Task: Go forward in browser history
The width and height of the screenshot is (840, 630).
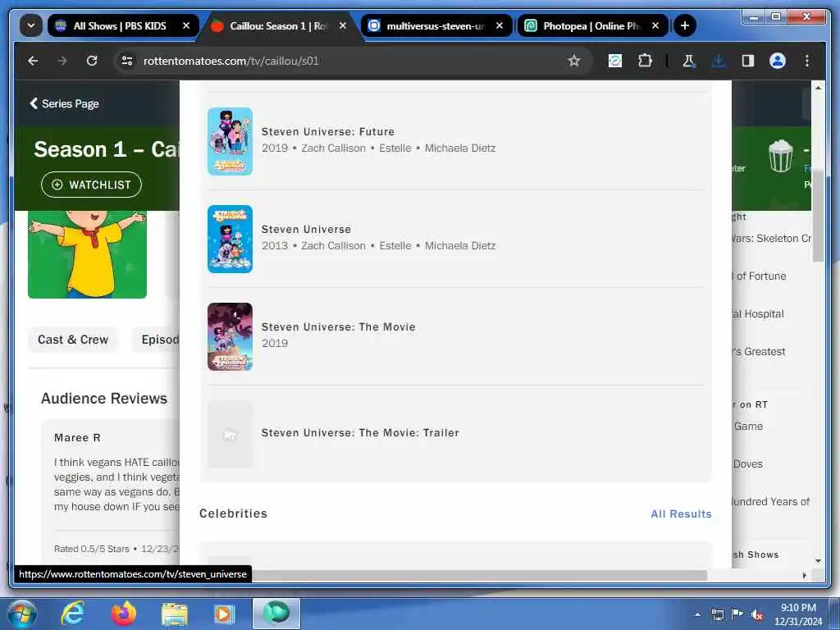Action: pyautogui.click(x=62, y=61)
